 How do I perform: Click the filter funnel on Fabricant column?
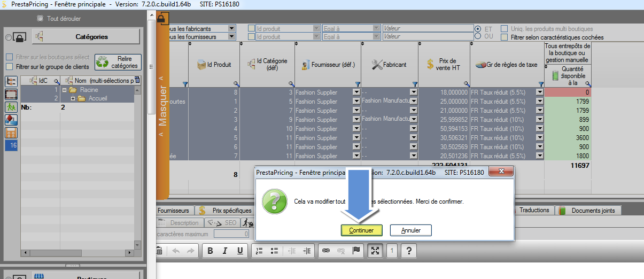(x=414, y=84)
